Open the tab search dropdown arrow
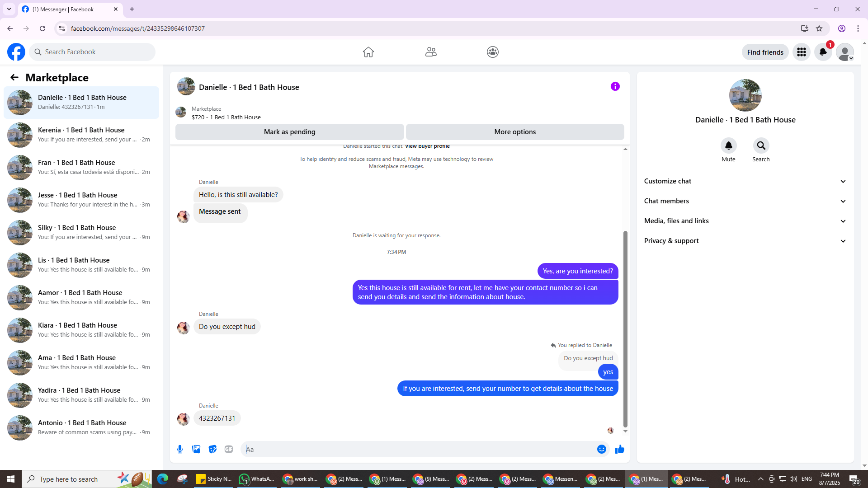This screenshot has width=868, height=488. pos(9,9)
